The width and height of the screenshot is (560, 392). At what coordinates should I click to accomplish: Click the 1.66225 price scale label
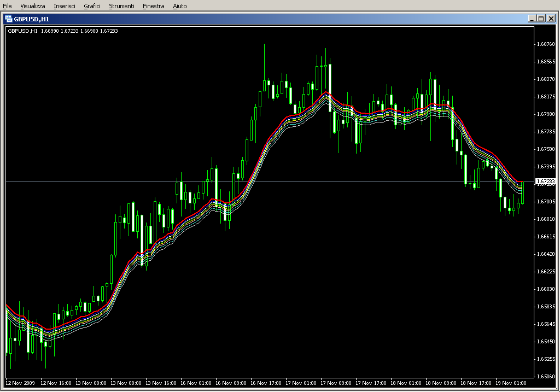click(546, 272)
